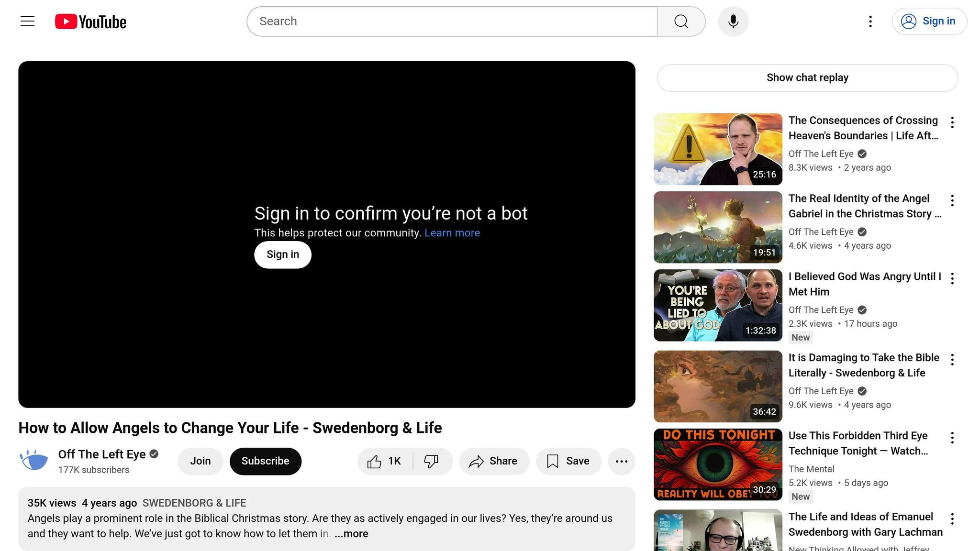Open the header settings three-dot menu
Viewport: 980px width, 551px height.
click(870, 22)
